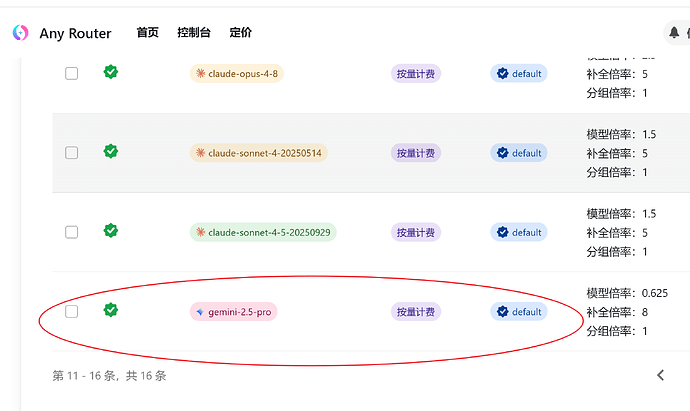
Task: Click verified badge icon in claude-sonnet-4-5-20250929 default tag
Action: 503,232
